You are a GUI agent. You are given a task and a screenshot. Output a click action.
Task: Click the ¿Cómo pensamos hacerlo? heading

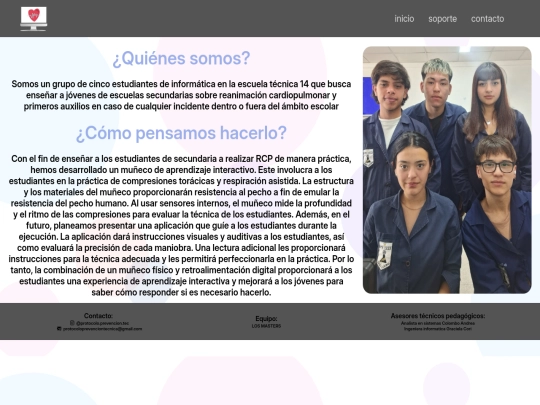181,133
